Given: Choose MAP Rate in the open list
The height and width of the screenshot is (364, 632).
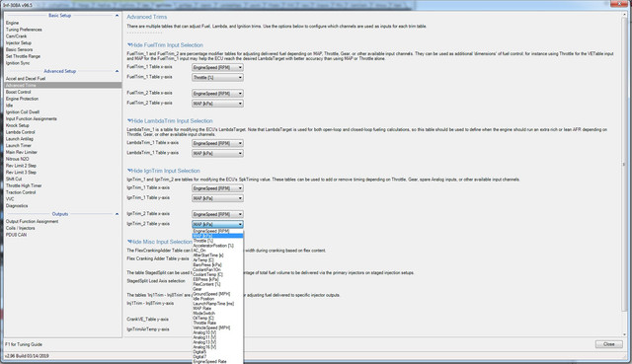Looking at the screenshot, I should (x=217, y=309).
